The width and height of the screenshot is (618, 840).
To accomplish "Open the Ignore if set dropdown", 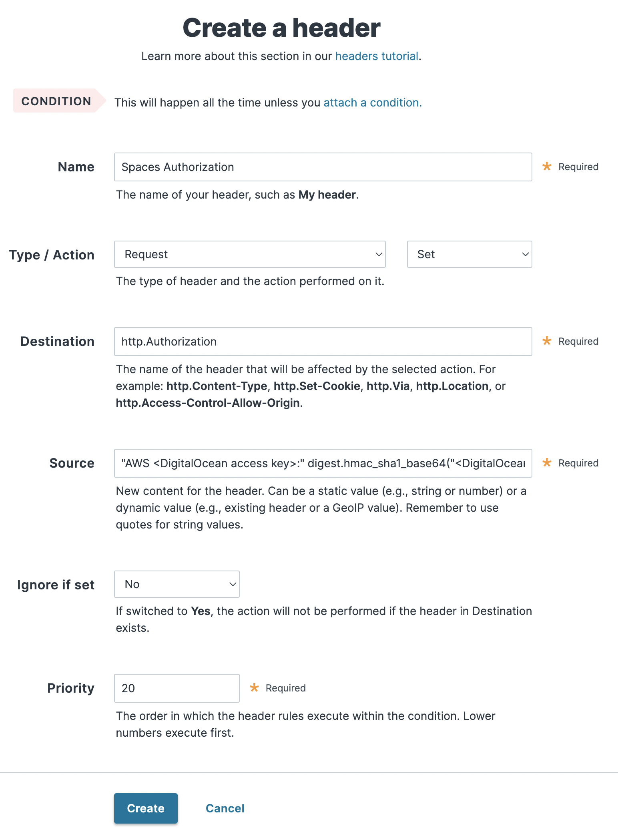I will (177, 584).
